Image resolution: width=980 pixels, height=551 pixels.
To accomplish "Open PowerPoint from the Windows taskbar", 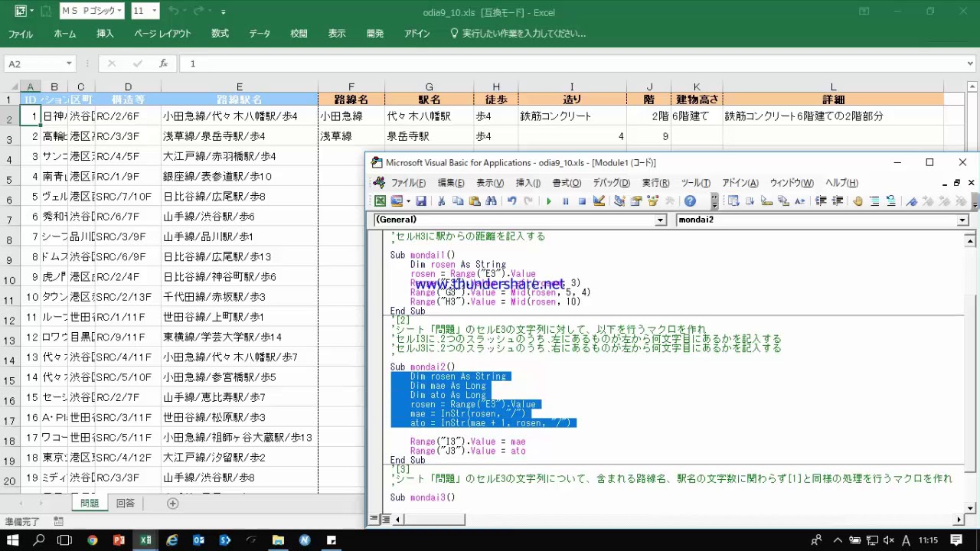I will point(119,540).
